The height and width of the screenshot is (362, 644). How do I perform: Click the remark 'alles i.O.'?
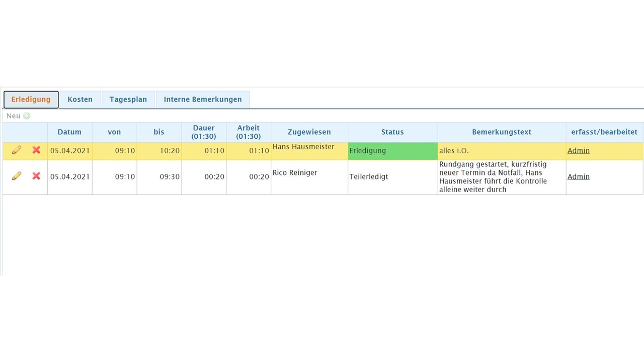click(x=454, y=150)
